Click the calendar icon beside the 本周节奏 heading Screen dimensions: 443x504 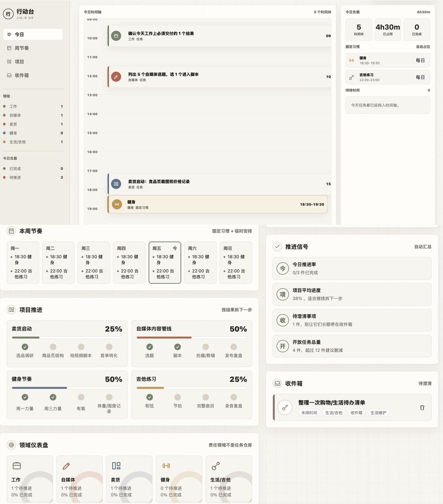click(x=11, y=231)
